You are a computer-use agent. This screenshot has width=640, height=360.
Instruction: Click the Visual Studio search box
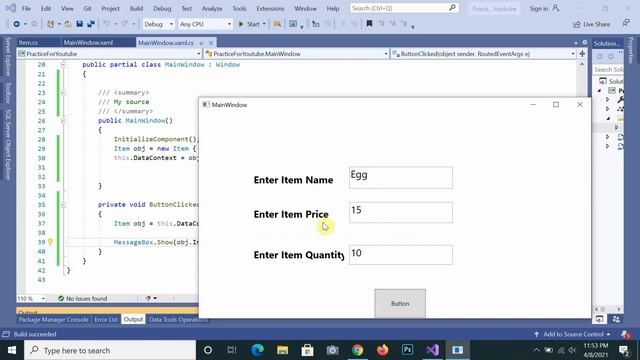pos(404,8)
